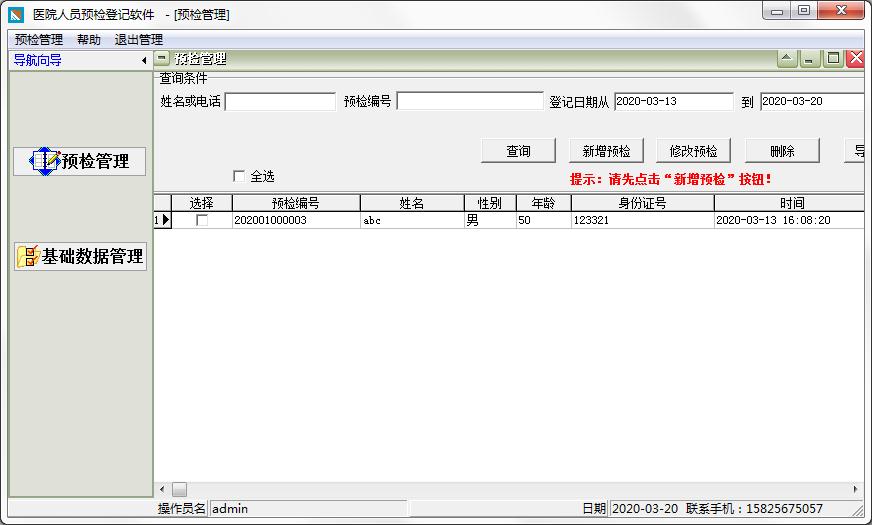Click the 年龄 column header

pos(543,203)
